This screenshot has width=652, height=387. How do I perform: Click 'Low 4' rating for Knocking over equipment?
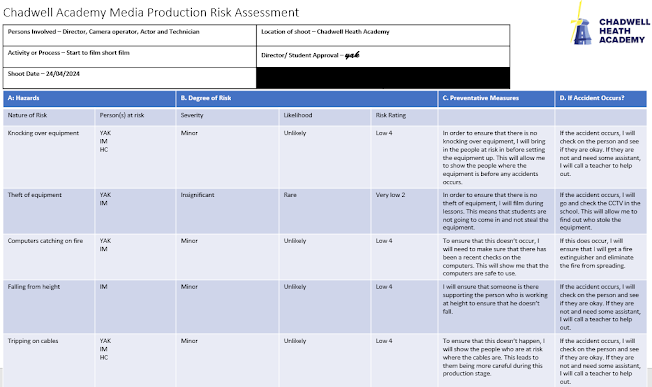coord(384,133)
